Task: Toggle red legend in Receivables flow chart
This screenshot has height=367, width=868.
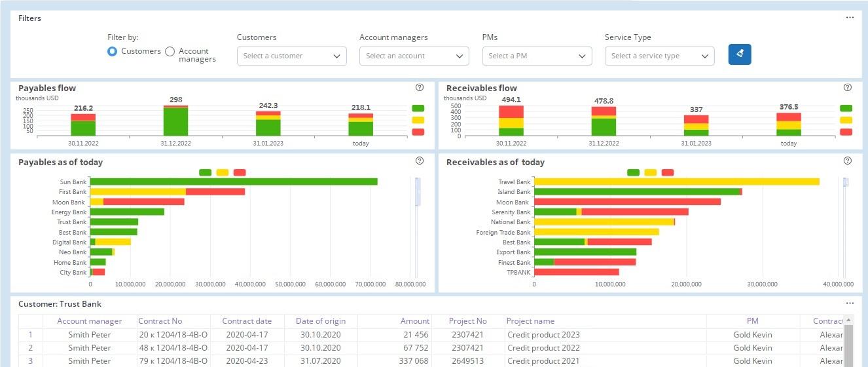Action: [846, 132]
